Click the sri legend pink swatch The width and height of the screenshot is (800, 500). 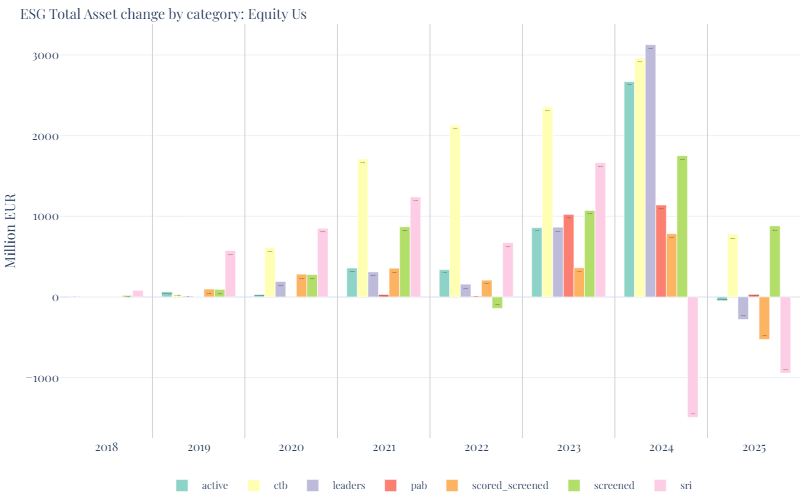(x=658, y=485)
